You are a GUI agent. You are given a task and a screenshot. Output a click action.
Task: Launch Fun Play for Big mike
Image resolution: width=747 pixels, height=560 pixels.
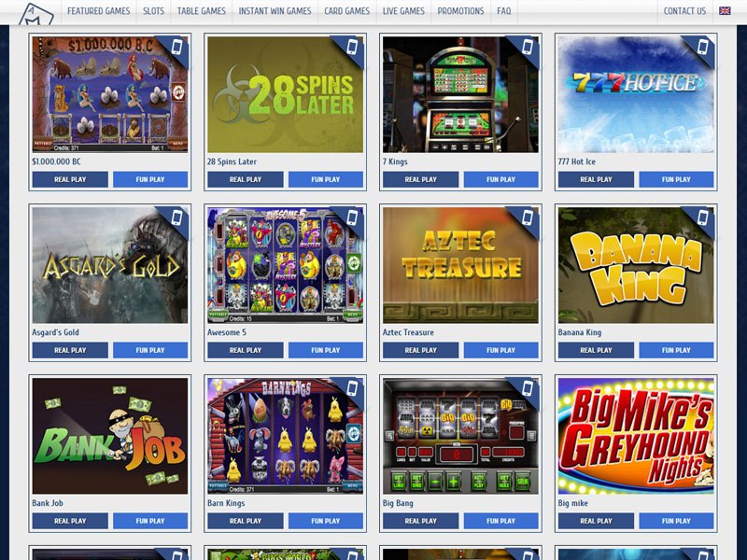[x=676, y=521]
